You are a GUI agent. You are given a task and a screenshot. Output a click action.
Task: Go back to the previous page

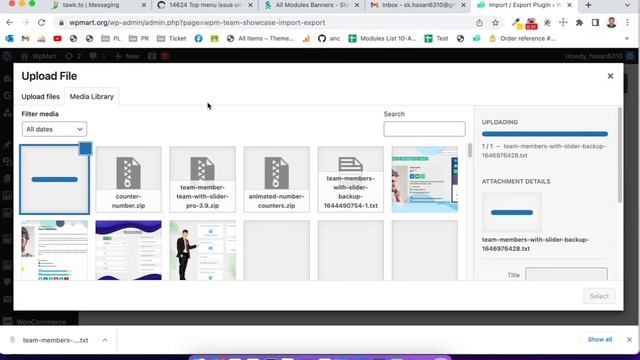pyautogui.click(x=9, y=22)
